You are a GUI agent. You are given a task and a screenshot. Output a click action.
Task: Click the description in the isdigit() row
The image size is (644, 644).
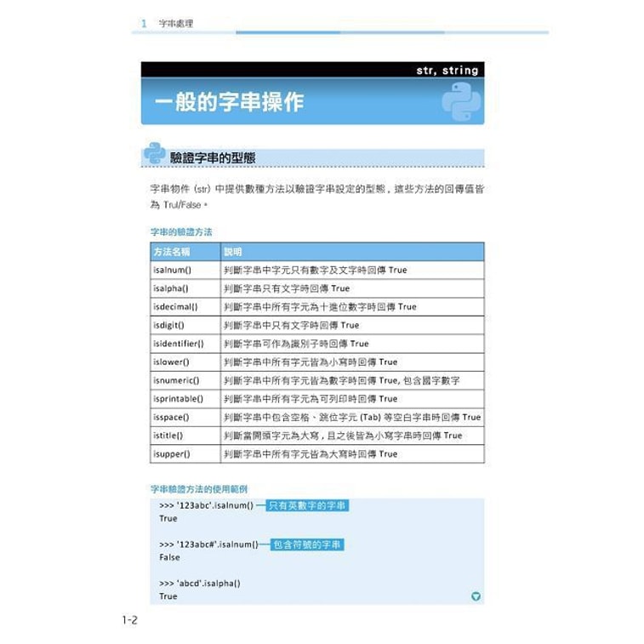tap(291, 325)
